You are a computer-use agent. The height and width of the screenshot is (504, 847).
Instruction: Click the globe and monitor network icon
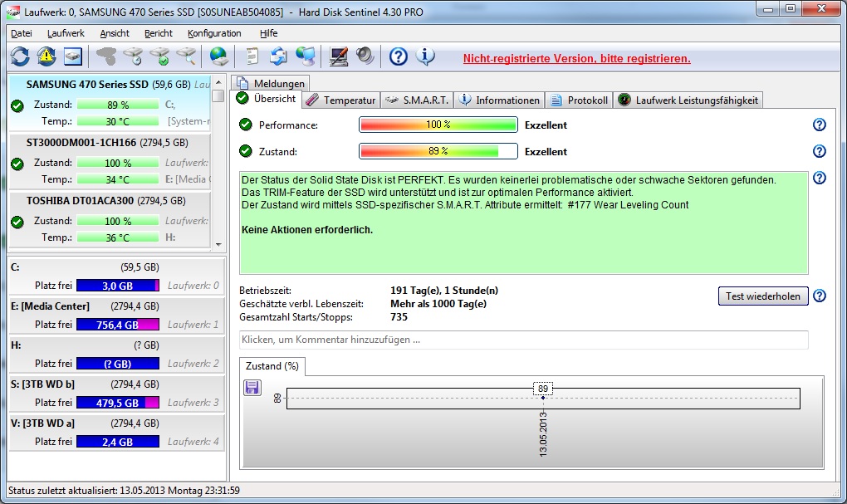pyautogui.click(x=306, y=56)
